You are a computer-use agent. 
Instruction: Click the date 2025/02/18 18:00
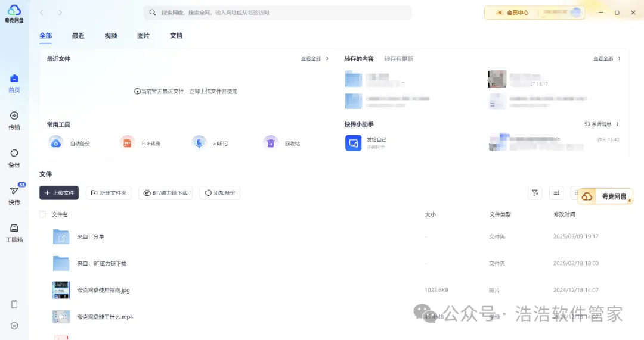pos(576,263)
